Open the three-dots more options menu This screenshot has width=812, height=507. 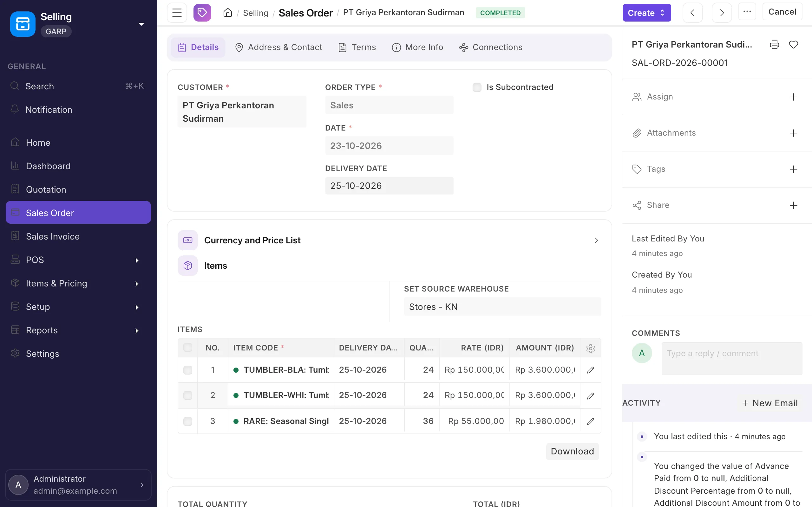coord(747,12)
